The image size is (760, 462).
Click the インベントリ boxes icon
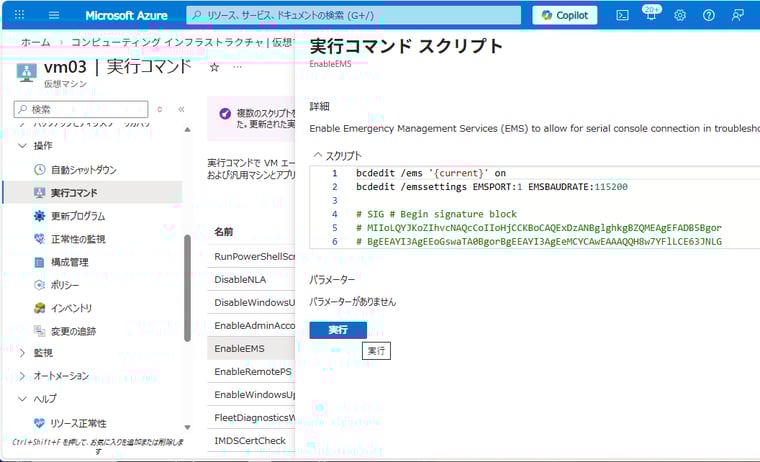[40, 308]
